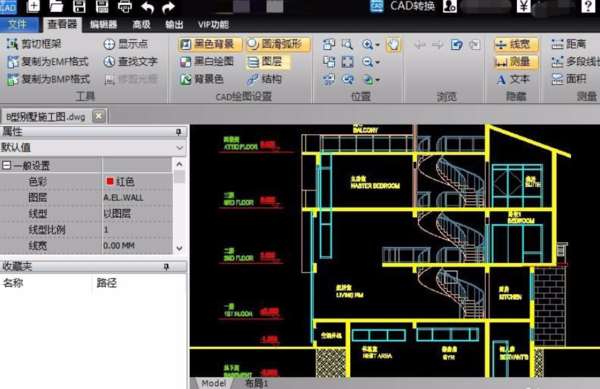
Task: Open the zoom-in dropdown arrow
Action: (x=377, y=45)
